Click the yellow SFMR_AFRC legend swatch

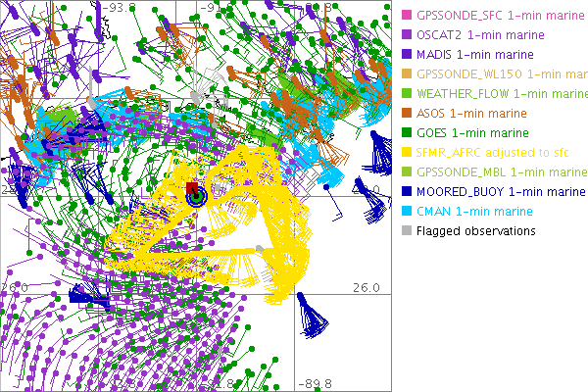point(407,153)
